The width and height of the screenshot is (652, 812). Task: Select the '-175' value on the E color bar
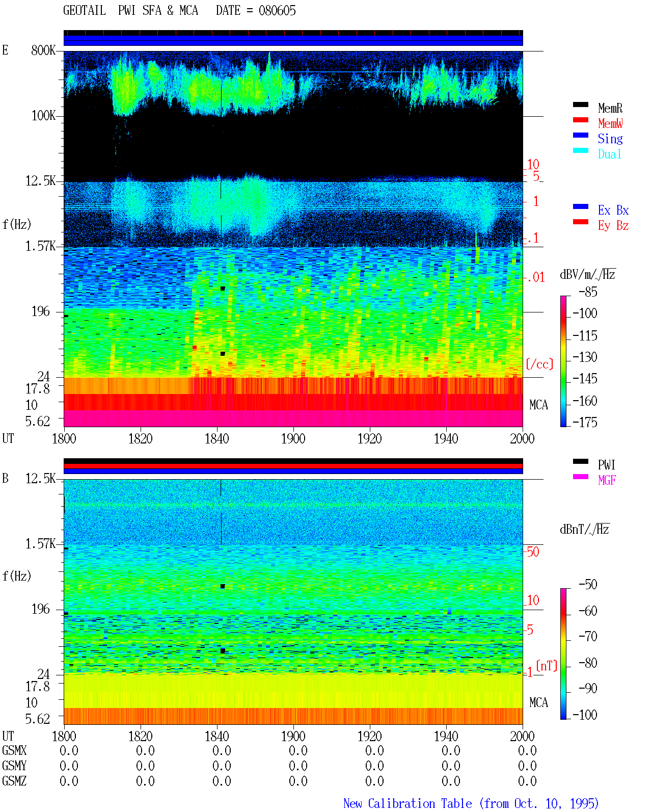[585, 422]
